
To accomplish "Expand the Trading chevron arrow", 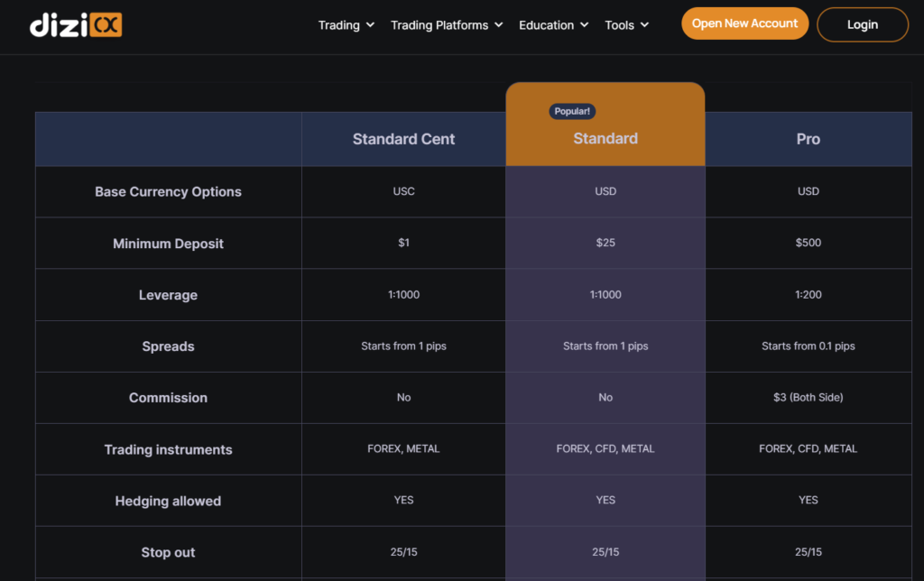I will [370, 24].
